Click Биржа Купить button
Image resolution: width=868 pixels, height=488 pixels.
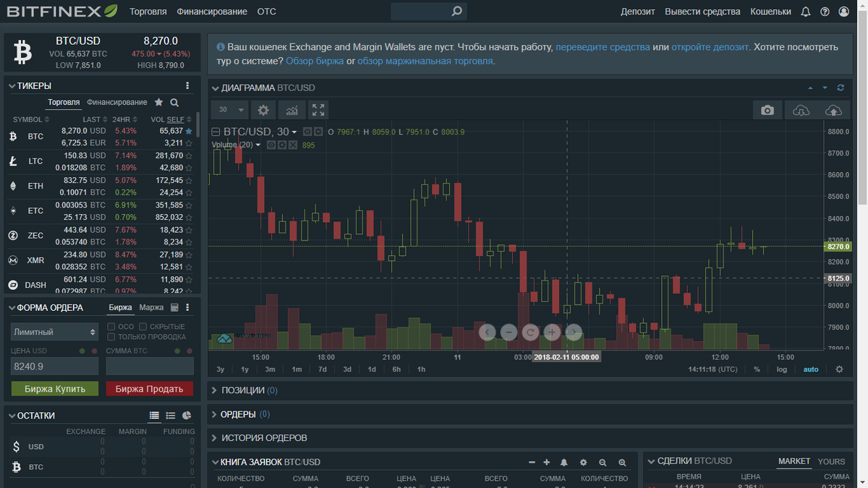[x=54, y=389]
